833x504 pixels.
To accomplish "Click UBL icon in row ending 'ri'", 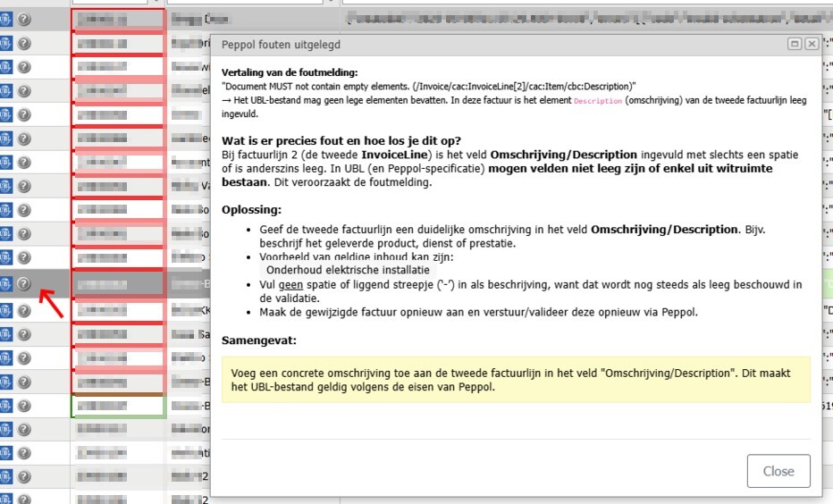I will pos(5,43).
